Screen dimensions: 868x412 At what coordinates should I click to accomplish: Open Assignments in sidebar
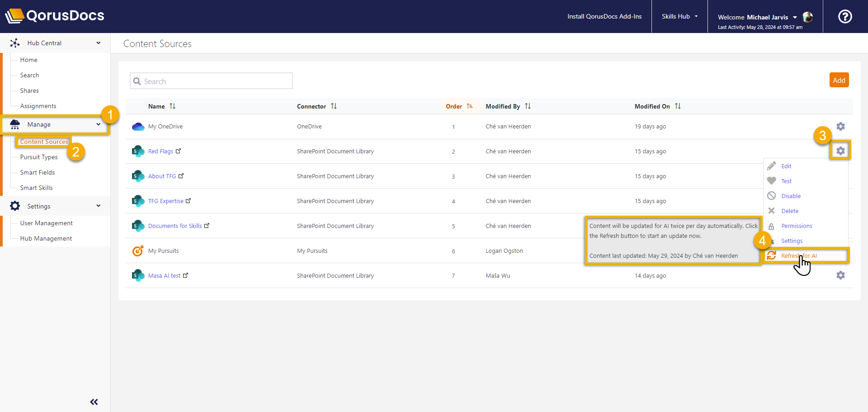click(x=38, y=106)
